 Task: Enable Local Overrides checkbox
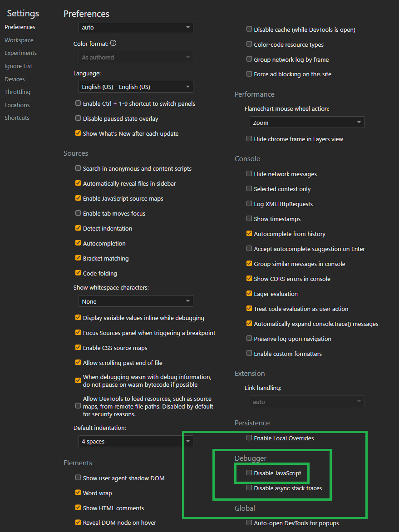(x=249, y=438)
